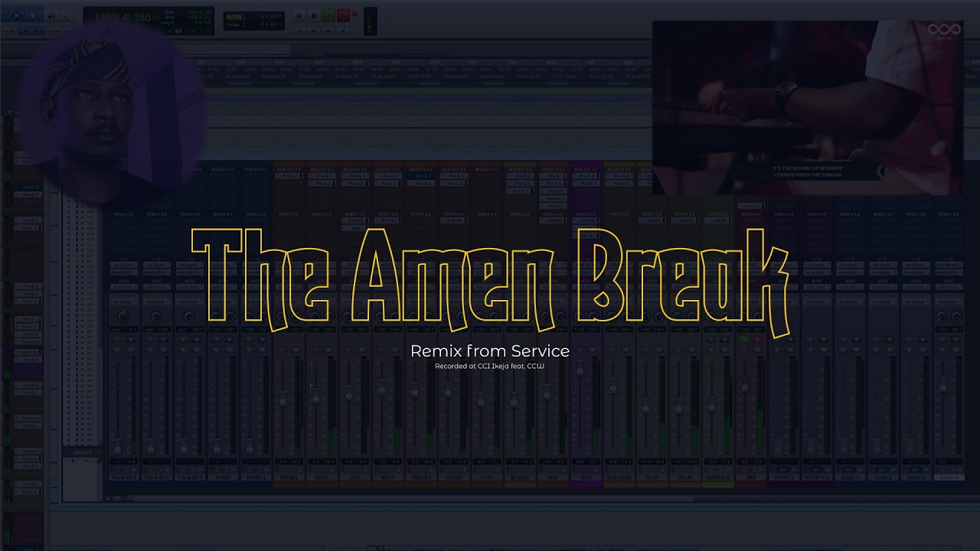The height and width of the screenshot is (551, 980).
Task: Solo the DRUMS channel
Action: (283, 350)
